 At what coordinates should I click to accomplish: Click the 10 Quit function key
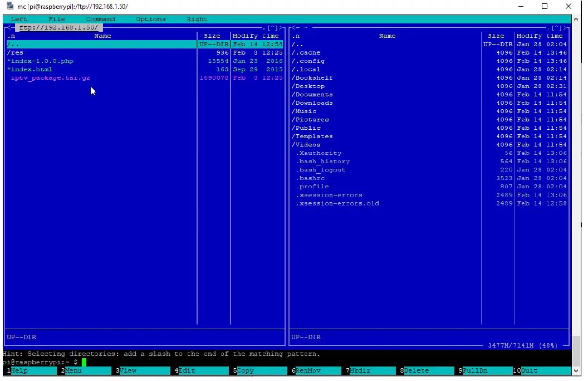[x=542, y=370]
